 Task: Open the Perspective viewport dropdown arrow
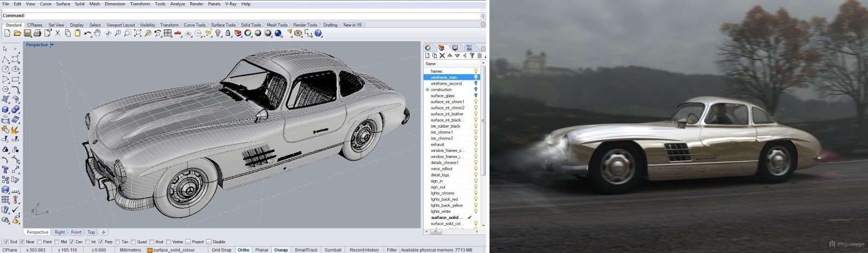point(52,45)
